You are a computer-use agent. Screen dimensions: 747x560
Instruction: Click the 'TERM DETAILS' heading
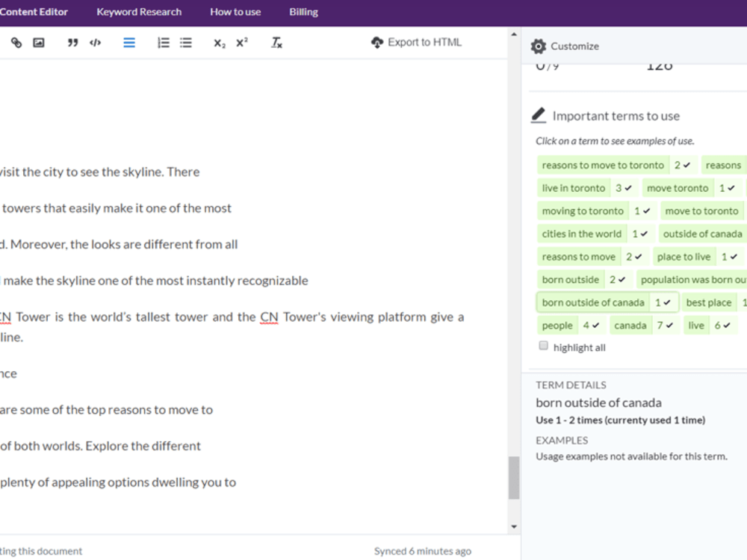[571, 385]
